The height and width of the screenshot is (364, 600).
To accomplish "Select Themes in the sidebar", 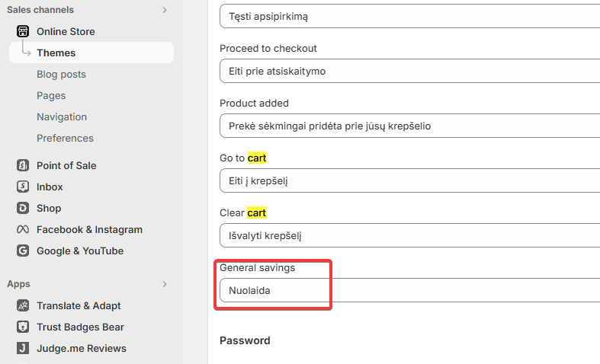I will (x=56, y=53).
